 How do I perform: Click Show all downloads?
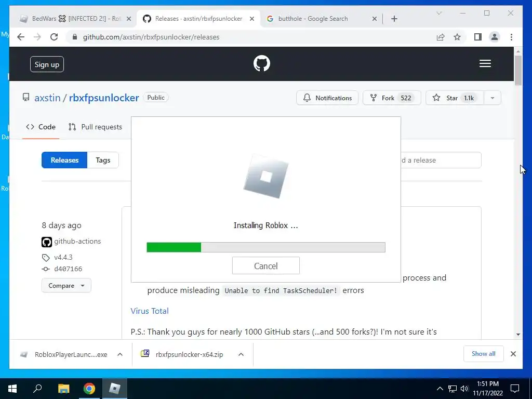tap(483, 354)
